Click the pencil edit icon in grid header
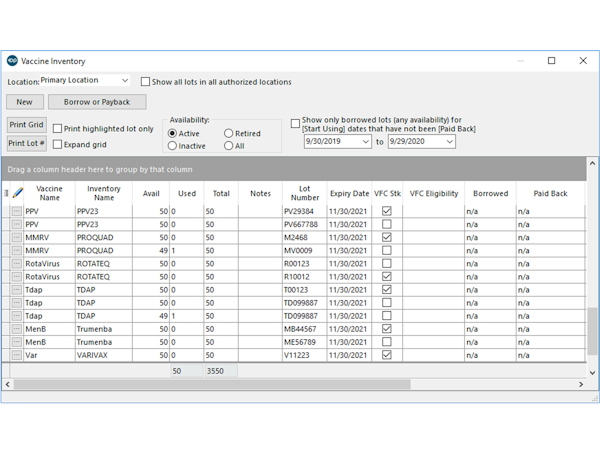600x450 pixels. pyautogui.click(x=18, y=193)
